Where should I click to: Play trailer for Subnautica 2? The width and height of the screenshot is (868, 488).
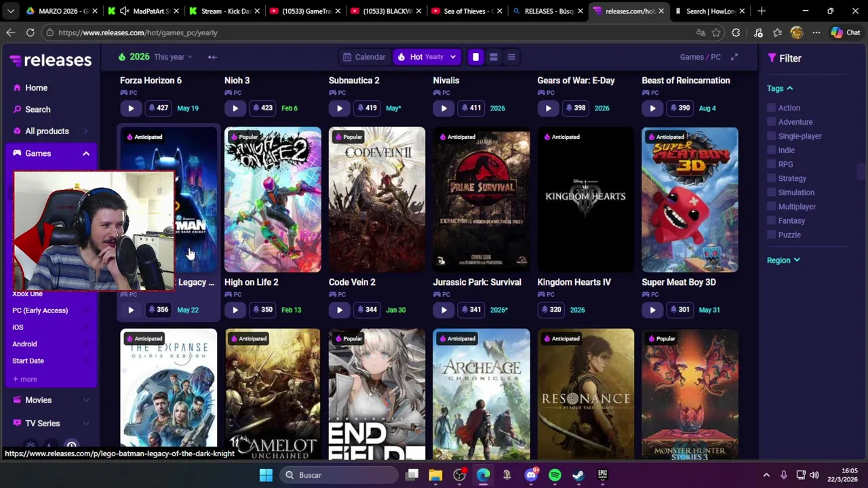340,108
